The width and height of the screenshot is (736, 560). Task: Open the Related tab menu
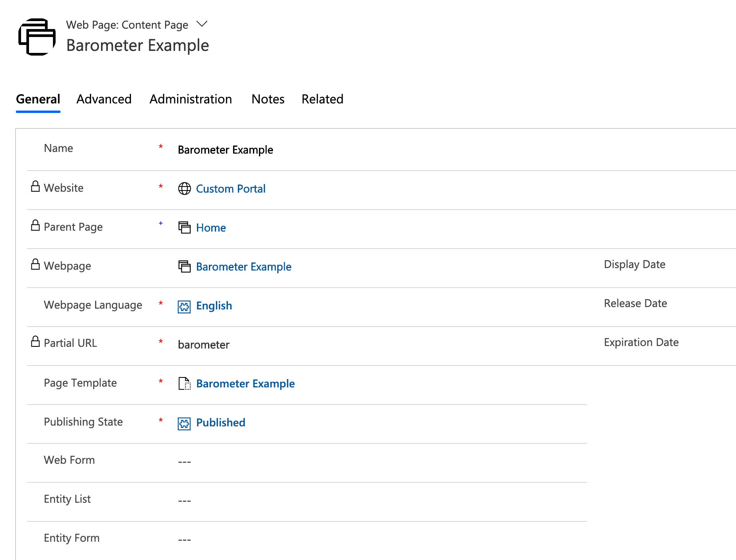322,99
